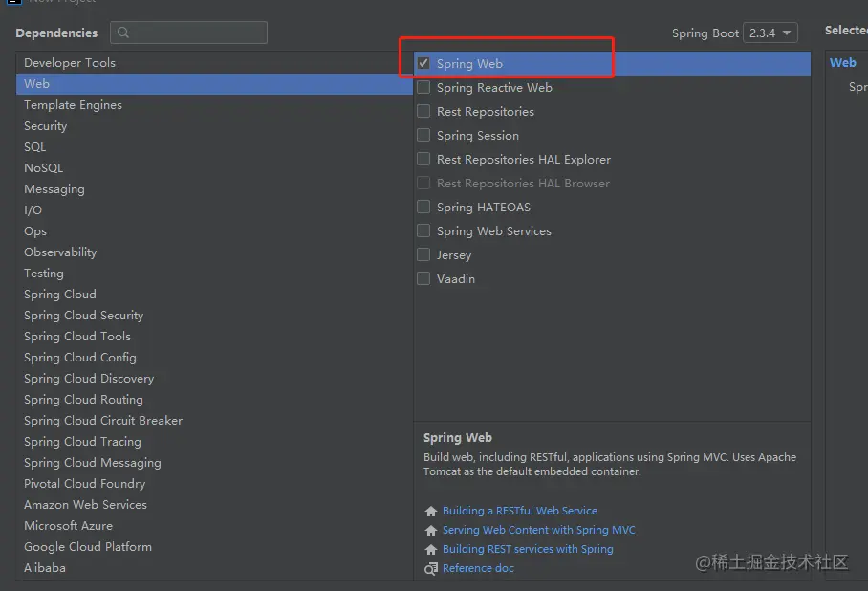Select Spring Cloud Discovery category
The width and height of the screenshot is (868, 591).
click(214, 379)
